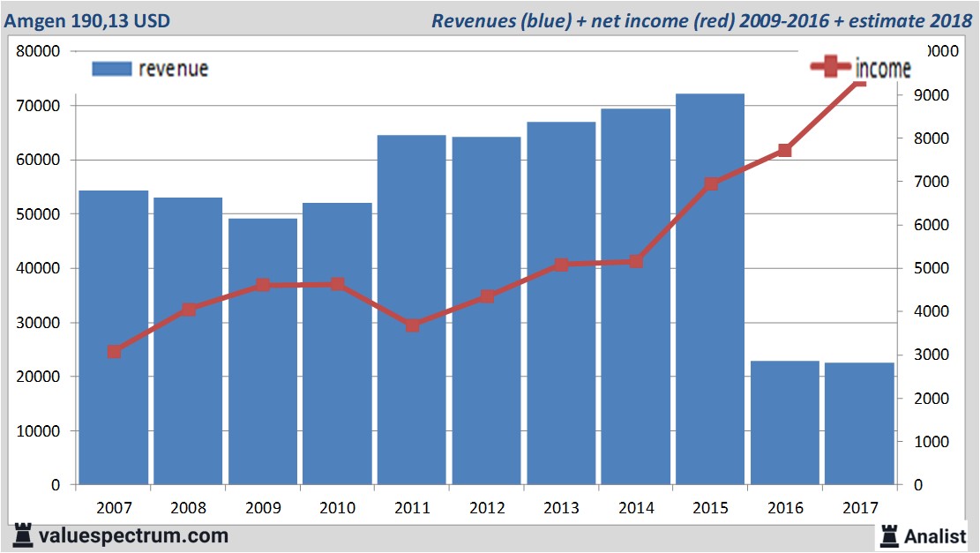Click the 5000 right-axis label

(x=931, y=268)
